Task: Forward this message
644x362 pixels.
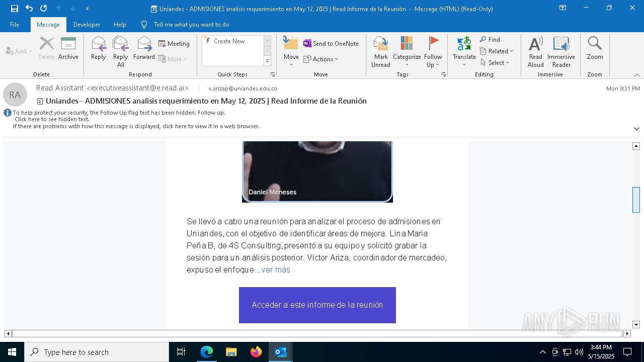Action: pos(144,49)
